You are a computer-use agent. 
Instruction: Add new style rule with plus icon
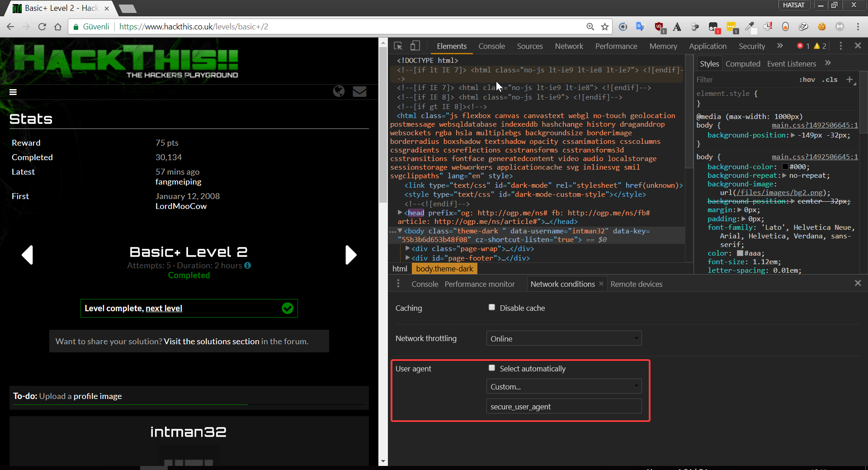(x=849, y=80)
